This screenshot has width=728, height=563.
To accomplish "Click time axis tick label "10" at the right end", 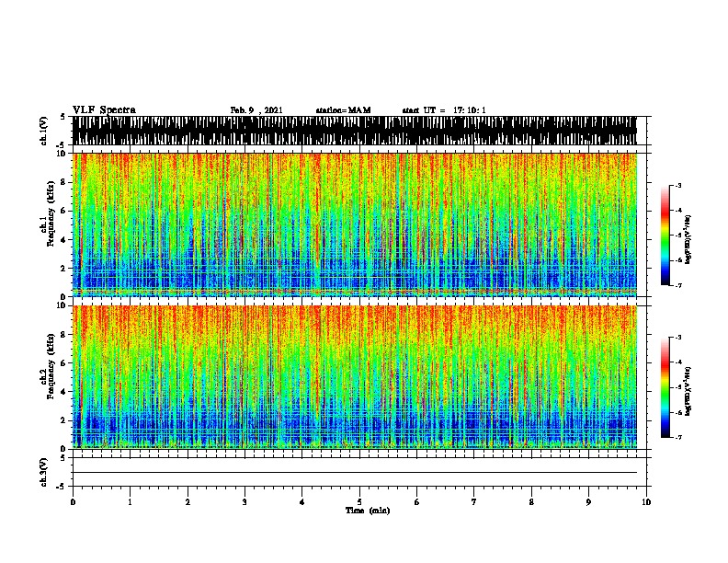I will point(646,502).
